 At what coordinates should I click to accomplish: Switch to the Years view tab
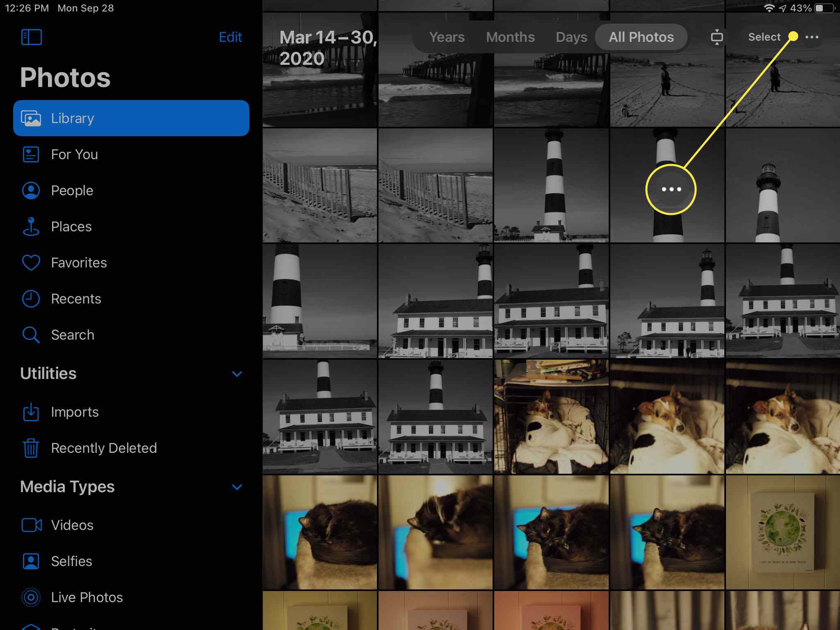[447, 37]
